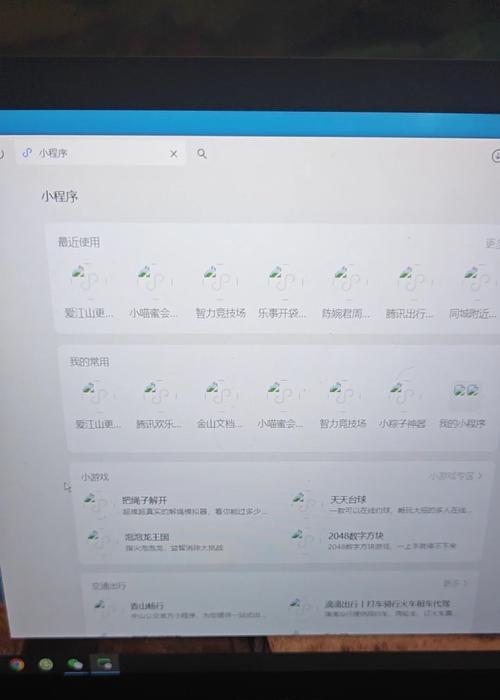
Task: Open 小喵蜜会... in the 我的常用 row
Action: click(280, 404)
